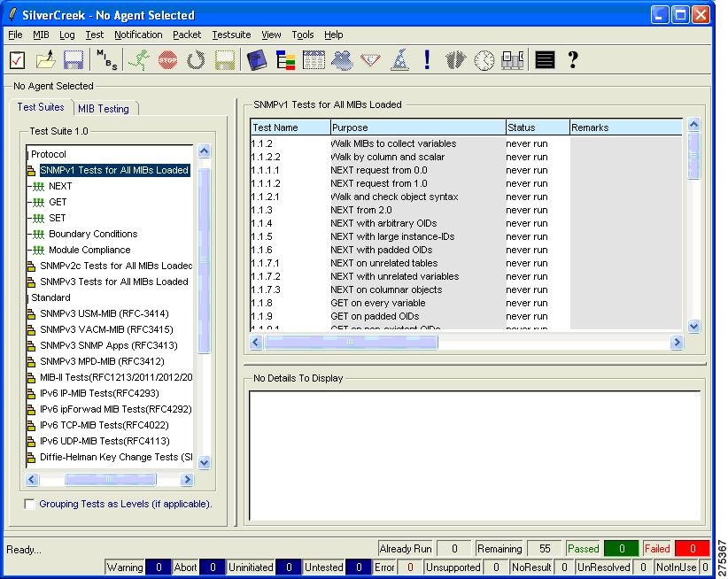The height and width of the screenshot is (579, 728).
Task: Click the Test Name column header
Action: point(290,127)
